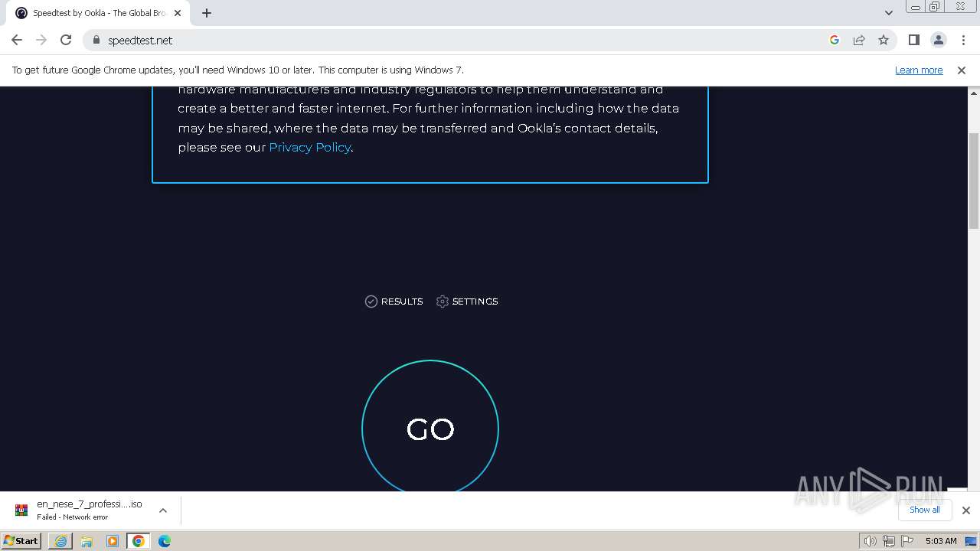Go back to previous page
The width and height of the screenshot is (980, 551).
17,40
